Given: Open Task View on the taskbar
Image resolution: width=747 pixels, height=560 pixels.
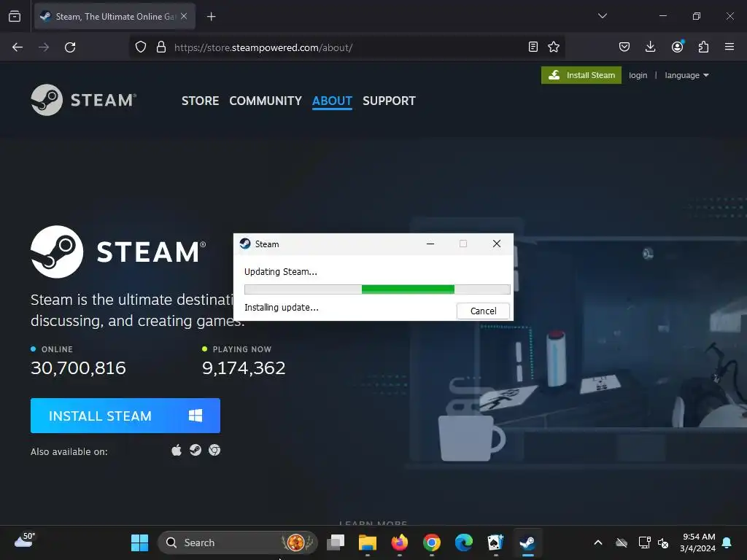Looking at the screenshot, I should [x=336, y=542].
